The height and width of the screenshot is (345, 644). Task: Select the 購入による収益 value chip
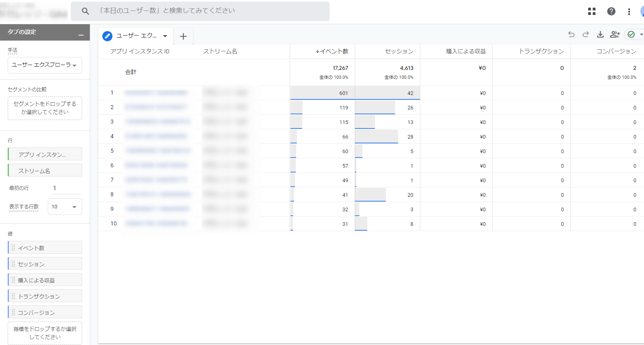[45, 280]
